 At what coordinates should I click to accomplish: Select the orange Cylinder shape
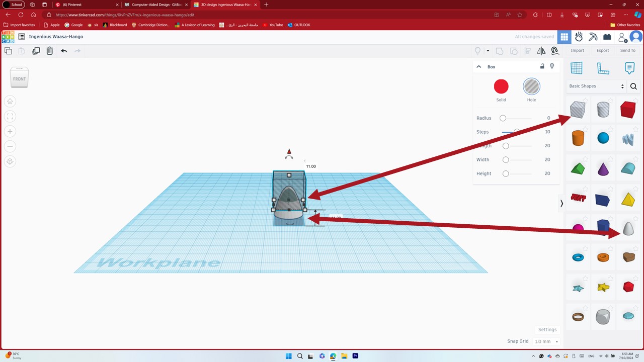(578, 138)
